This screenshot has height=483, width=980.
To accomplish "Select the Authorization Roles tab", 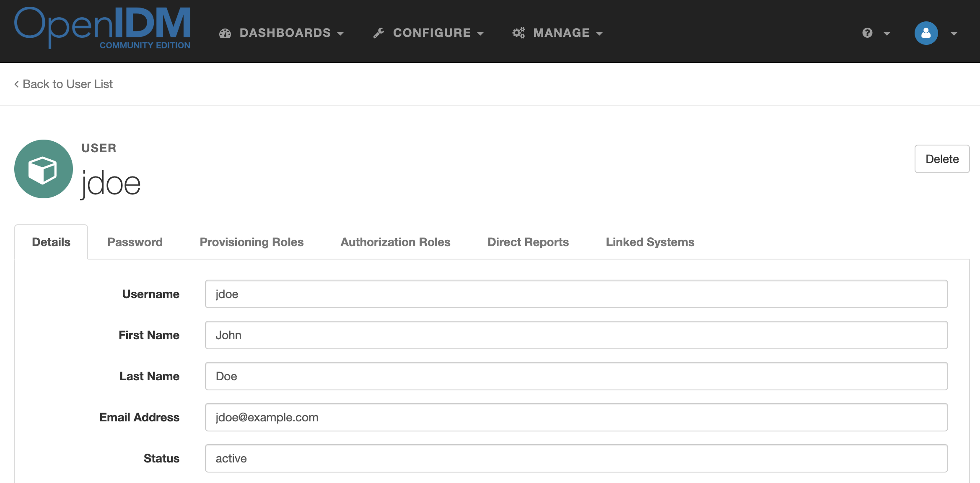I will (395, 242).
